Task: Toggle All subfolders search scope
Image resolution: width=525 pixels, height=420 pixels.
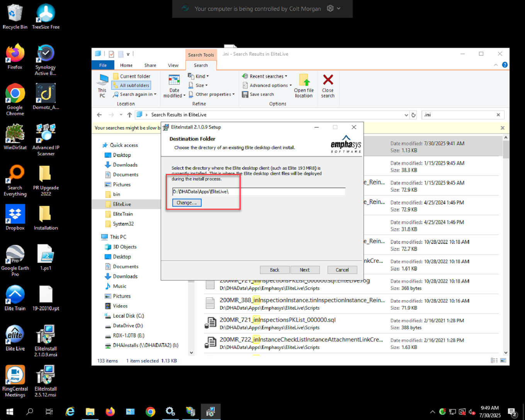Action: tap(131, 85)
